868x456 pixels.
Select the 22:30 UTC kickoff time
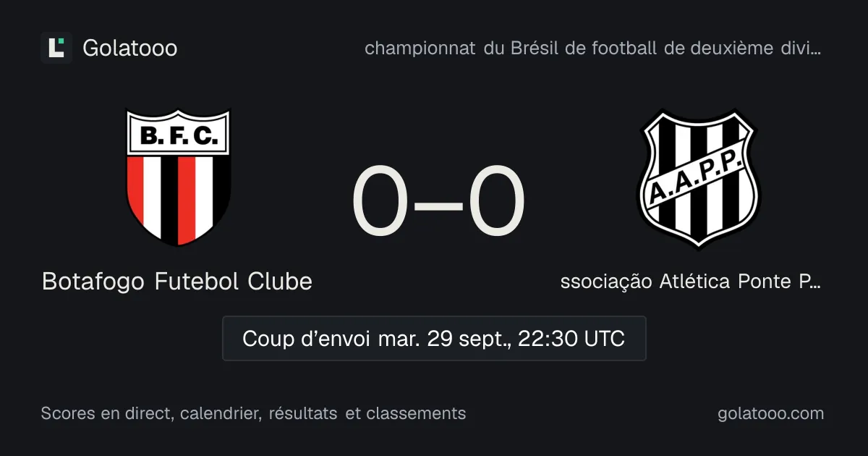click(x=572, y=338)
